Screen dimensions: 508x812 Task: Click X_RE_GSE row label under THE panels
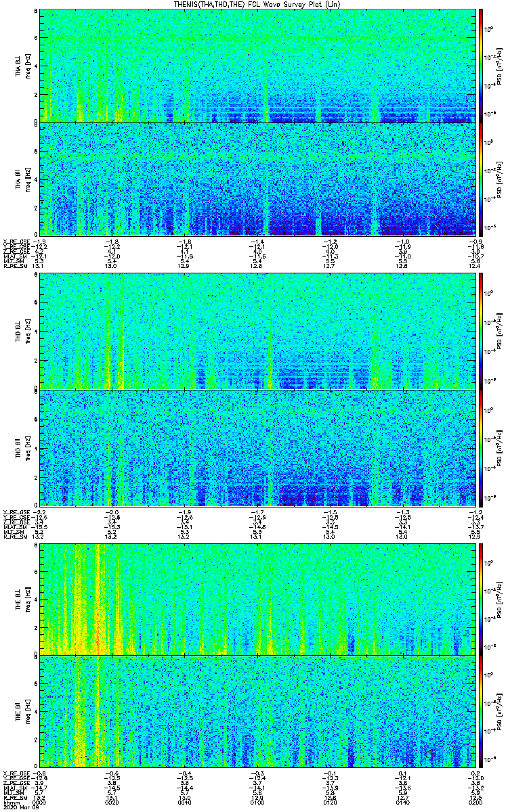(16, 772)
